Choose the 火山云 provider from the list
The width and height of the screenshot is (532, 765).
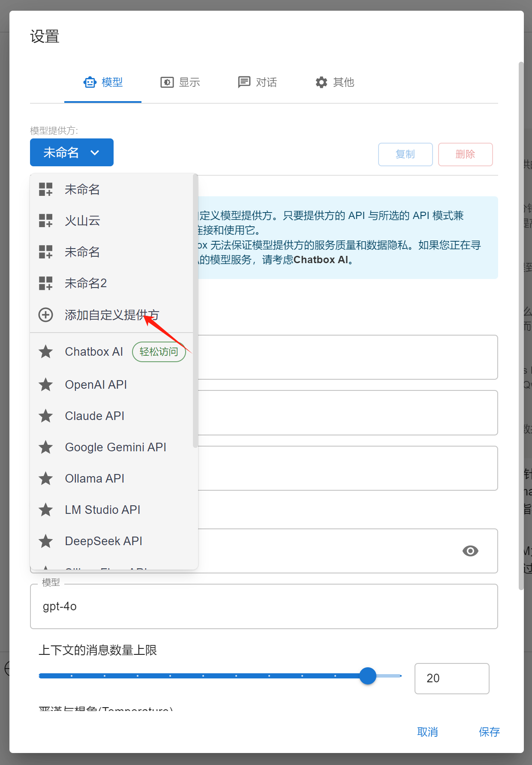(x=111, y=221)
